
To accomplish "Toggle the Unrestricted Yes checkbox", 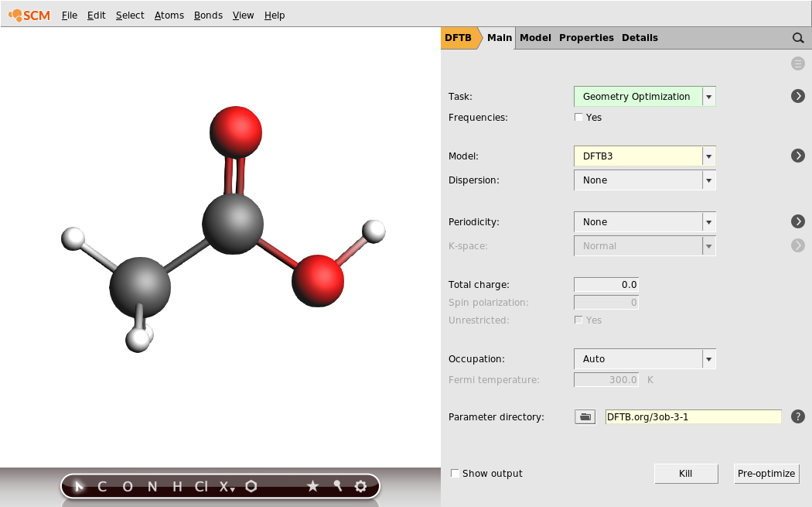I will tap(578, 320).
